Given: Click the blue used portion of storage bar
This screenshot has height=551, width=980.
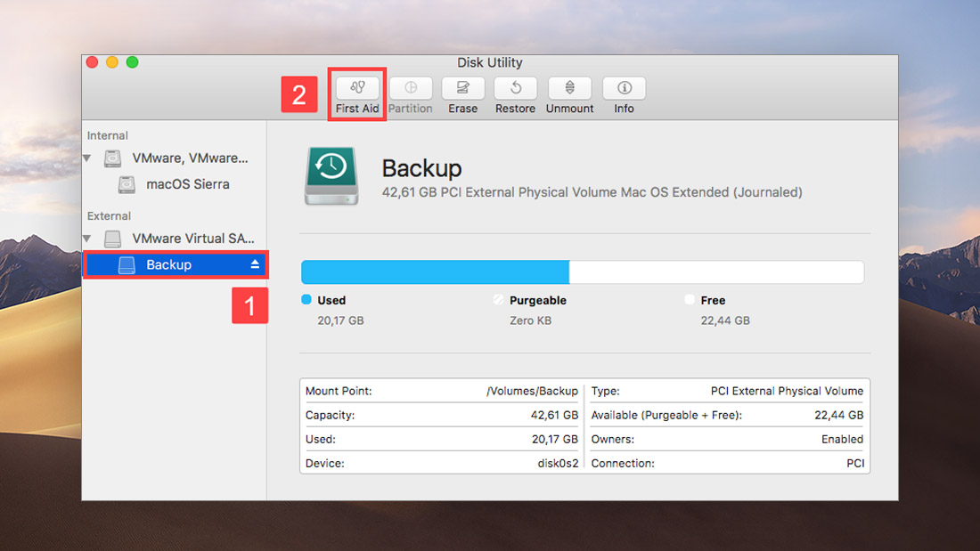Looking at the screenshot, I should coord(435,272).
